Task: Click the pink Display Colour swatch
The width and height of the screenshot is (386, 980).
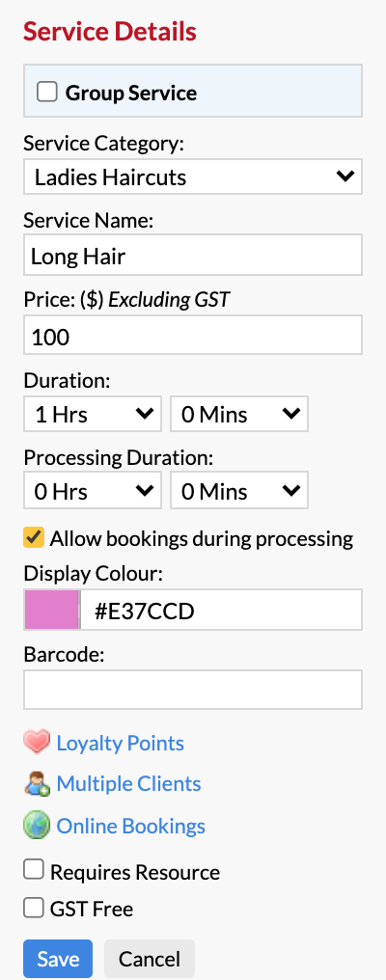Action: 52,610
